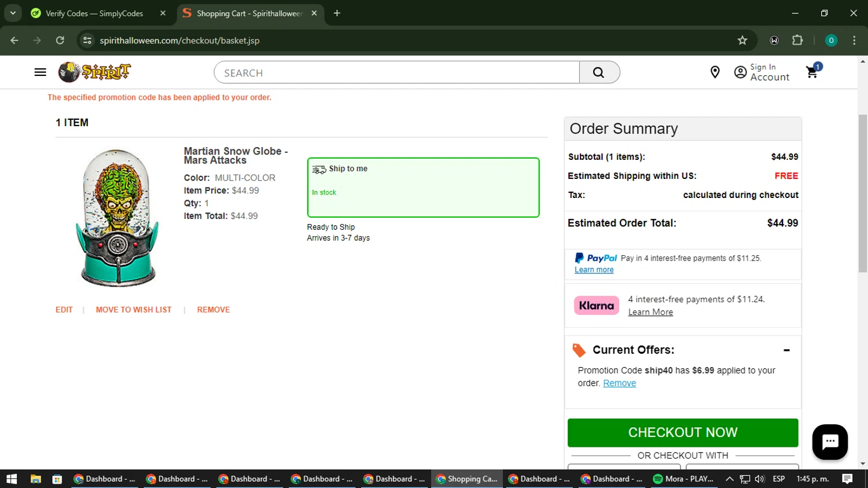Click the W extension icon in toolbar
The image size is (868, 488).
774,41
